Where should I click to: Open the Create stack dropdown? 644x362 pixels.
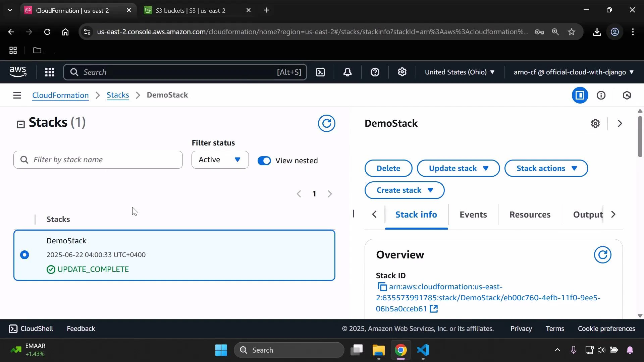click(404, 190)
